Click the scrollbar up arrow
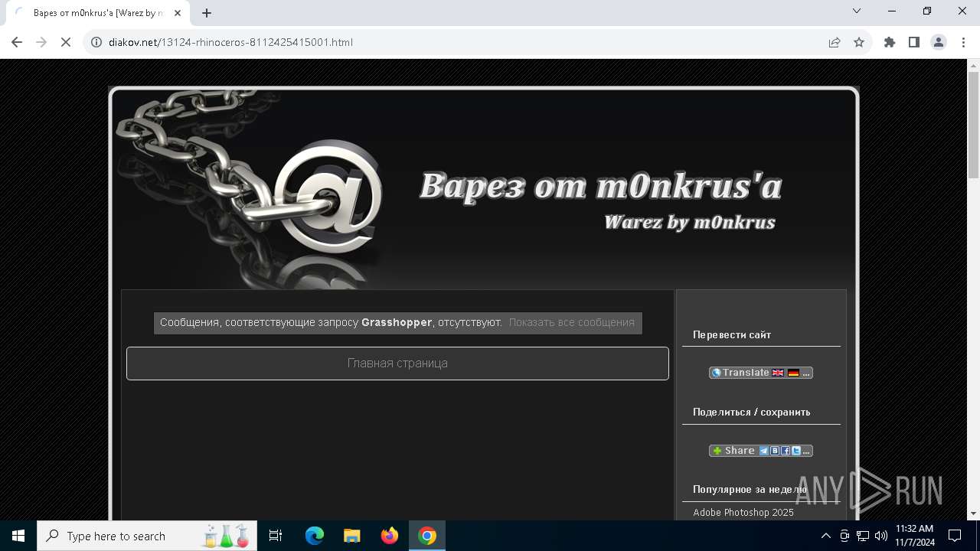The image size is (980, 551). pyautogui.click(x=973, y=65)
